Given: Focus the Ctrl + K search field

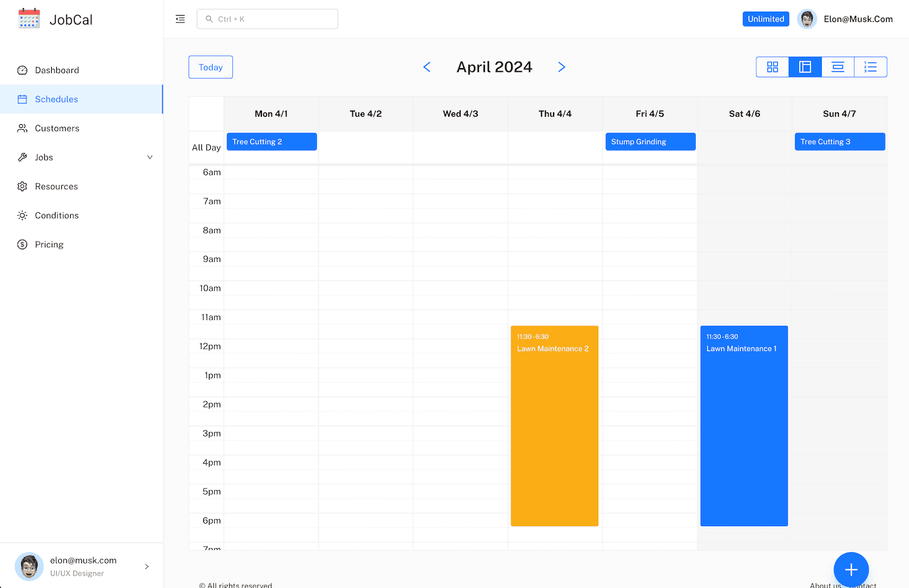Looking at the screenshot, I should tap(268, 19).
